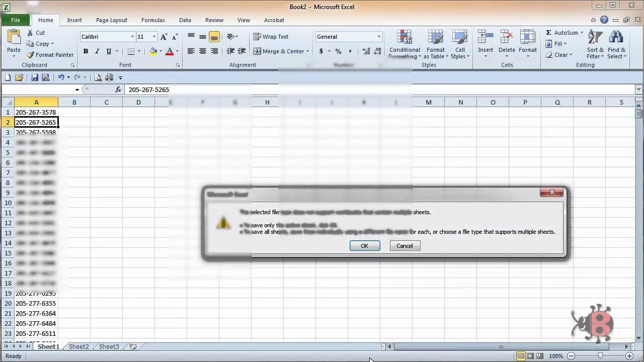Click the quick access Undo icon
This screenshot has height=362, width=644.
tap(61, 77)
